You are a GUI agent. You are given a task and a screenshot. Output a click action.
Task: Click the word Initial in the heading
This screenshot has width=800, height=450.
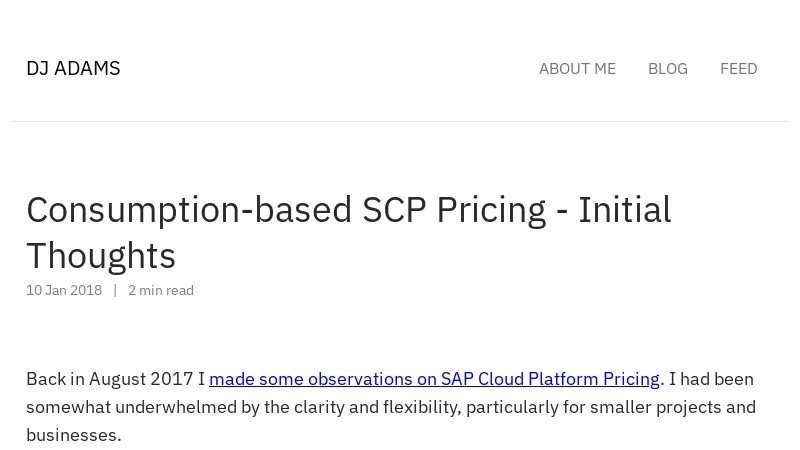pyautogui.click(x=624, y=210)
